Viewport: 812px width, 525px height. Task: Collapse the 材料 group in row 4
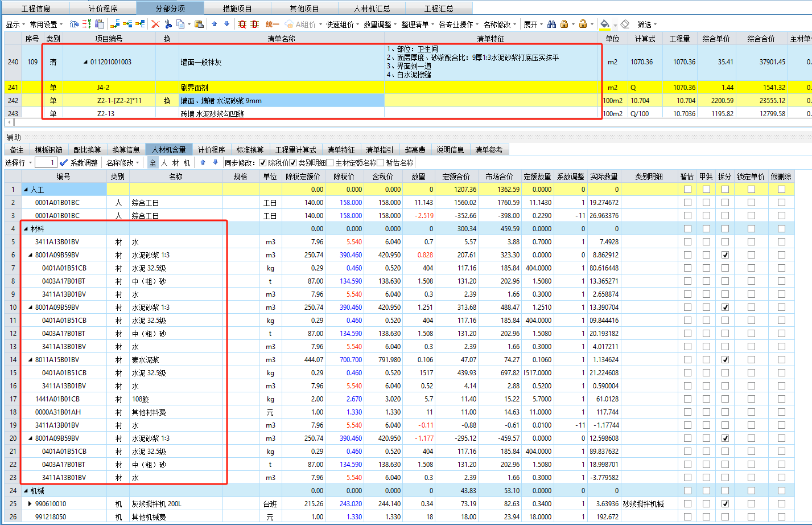26,229
